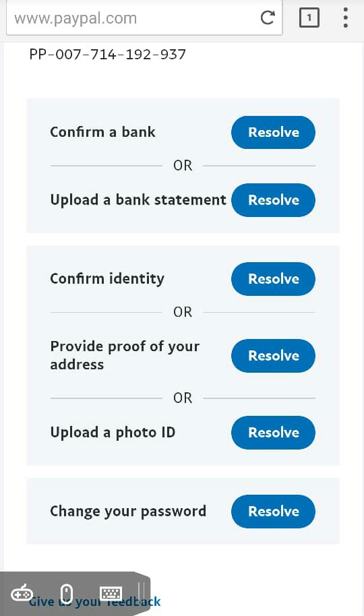Resolve the proof of address step
This screenshot has width=364, height=616.
273,356
